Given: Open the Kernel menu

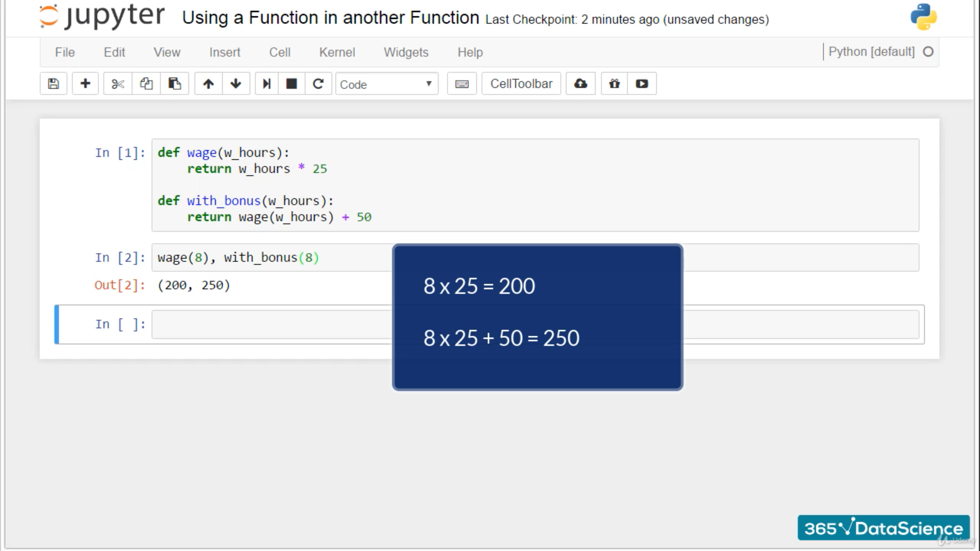Looking at the screenshot, I should coord(337,52).
